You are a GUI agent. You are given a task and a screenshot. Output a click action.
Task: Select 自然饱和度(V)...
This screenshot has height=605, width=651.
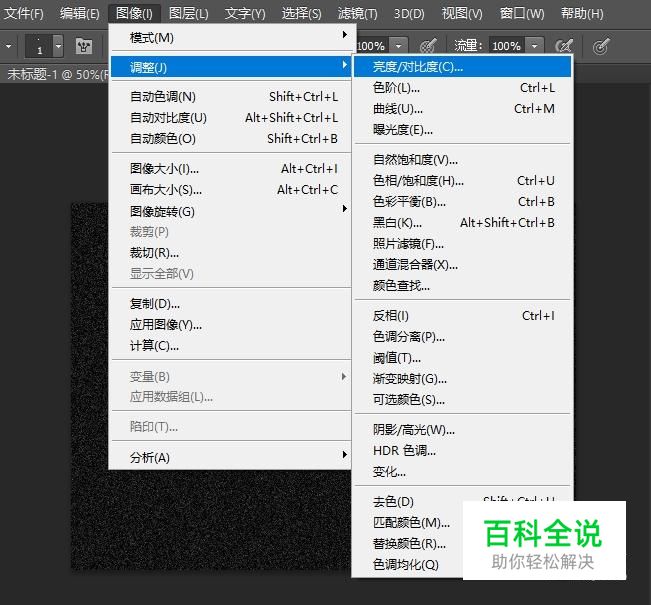pyautogui.click(x=463, y=160)
